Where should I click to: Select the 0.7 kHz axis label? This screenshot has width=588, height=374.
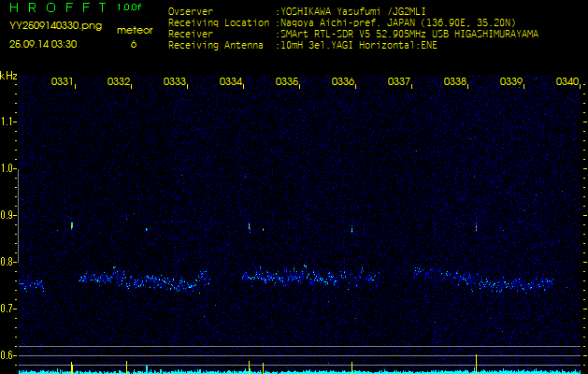click(x=8, y=309)
